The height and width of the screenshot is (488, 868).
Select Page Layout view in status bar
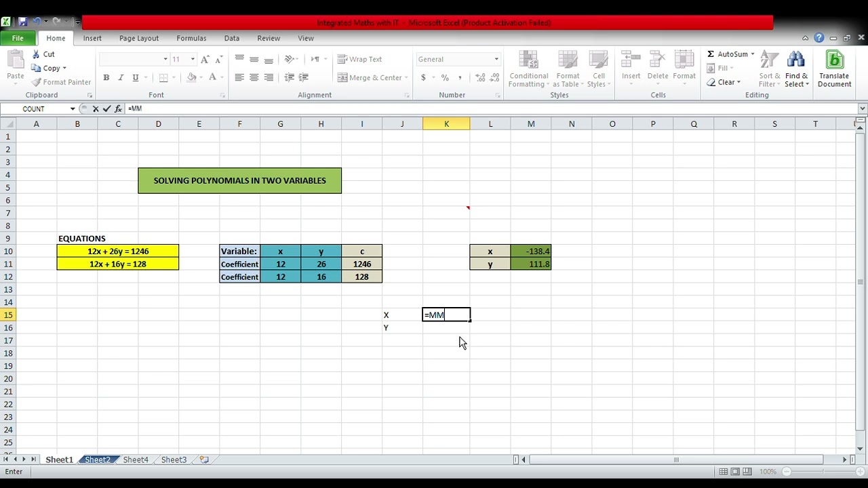[x=735, y=472]
